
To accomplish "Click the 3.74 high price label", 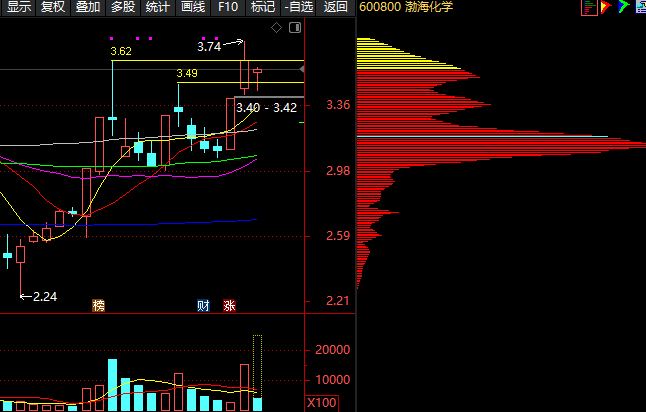I will [x=209, y=47].
